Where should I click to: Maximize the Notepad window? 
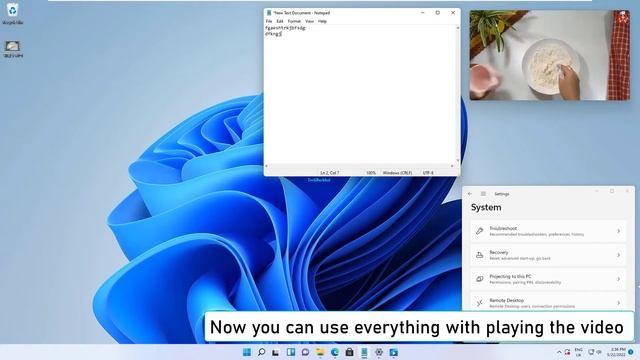click(438, 13)
